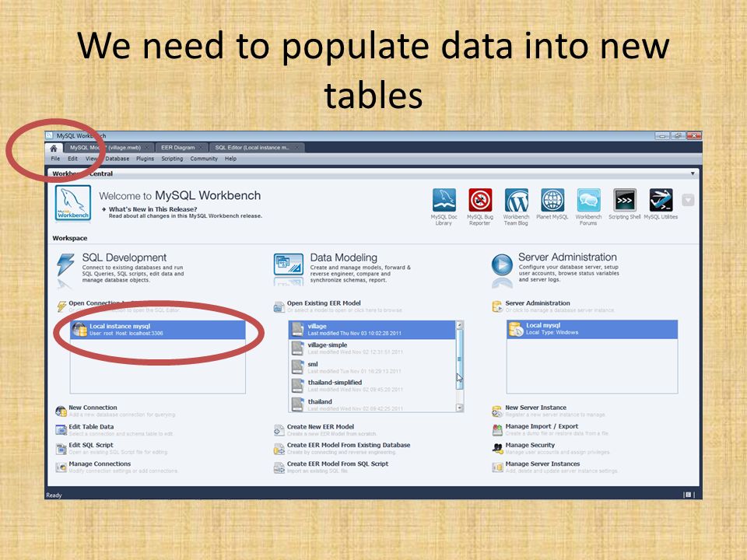Click Create EER Model From Existing Database link
Image resolution: width=747 pixels, height=560 pixels.
click(x=349, y=445)
